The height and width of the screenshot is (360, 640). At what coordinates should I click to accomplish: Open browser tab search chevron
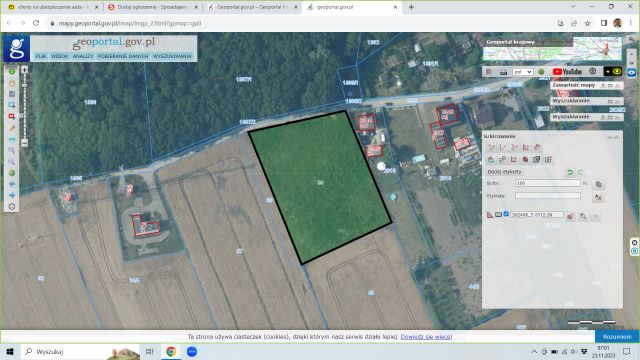(573, 7)
